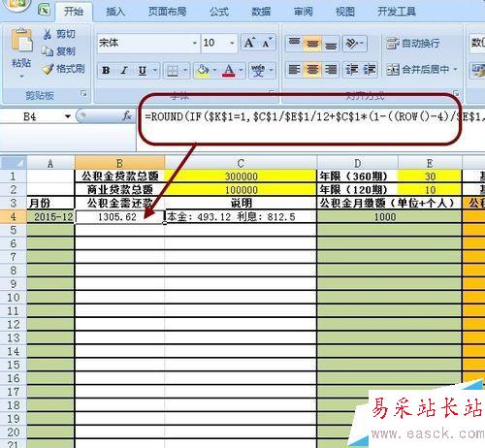Image resolution: width=485 pixels, height=448 pixels.
Task: Open underline style dropdown arrow
Action: [x=155, y=70]
